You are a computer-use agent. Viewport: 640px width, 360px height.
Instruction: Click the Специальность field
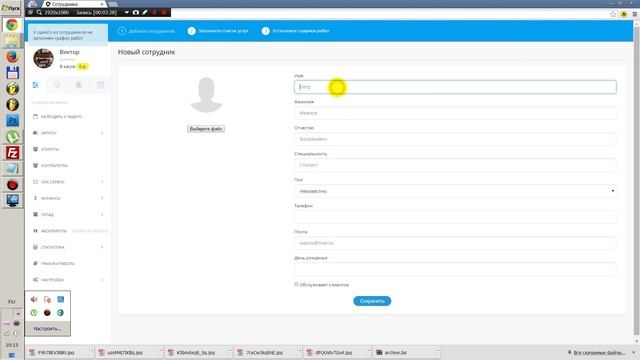tap(455, 165)
